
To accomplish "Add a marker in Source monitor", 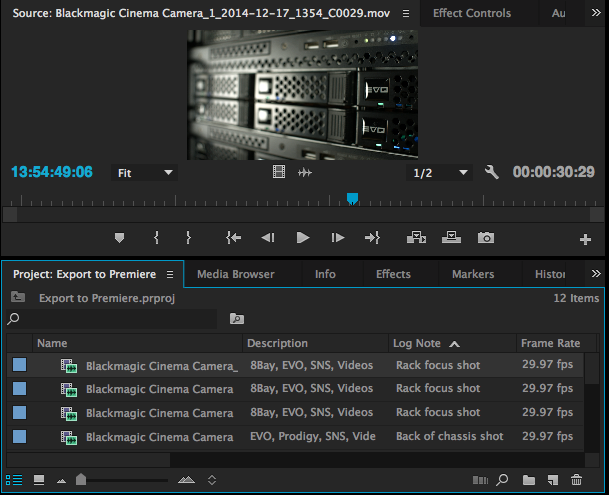I will pos(119,237).
